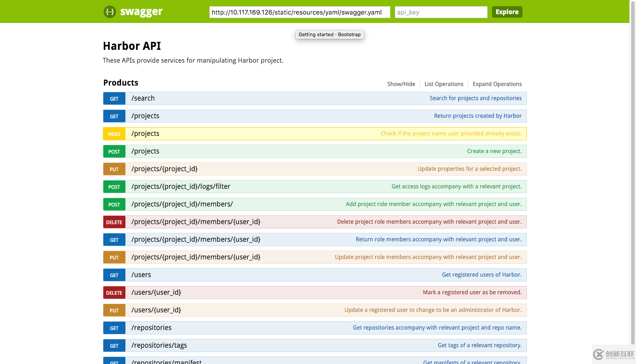636x364 pixels.
Task: Click the HEAD badge on /projects
Action: (114, 134)
